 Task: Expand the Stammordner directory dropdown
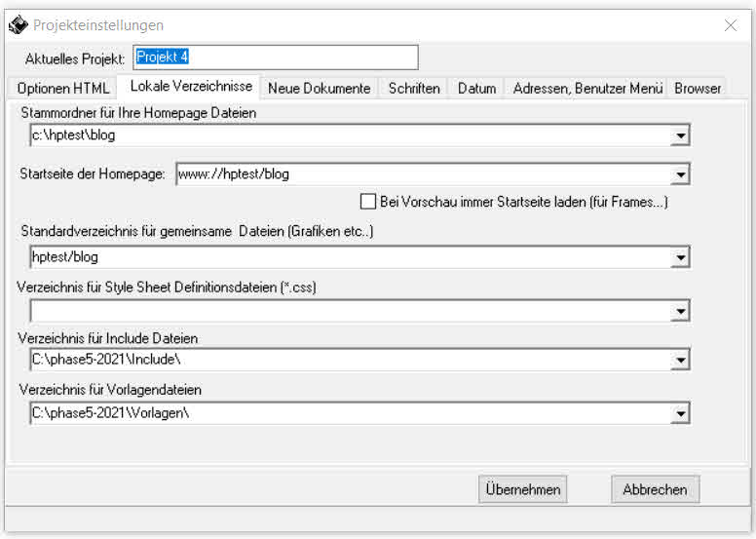click(x=680, y=135)
